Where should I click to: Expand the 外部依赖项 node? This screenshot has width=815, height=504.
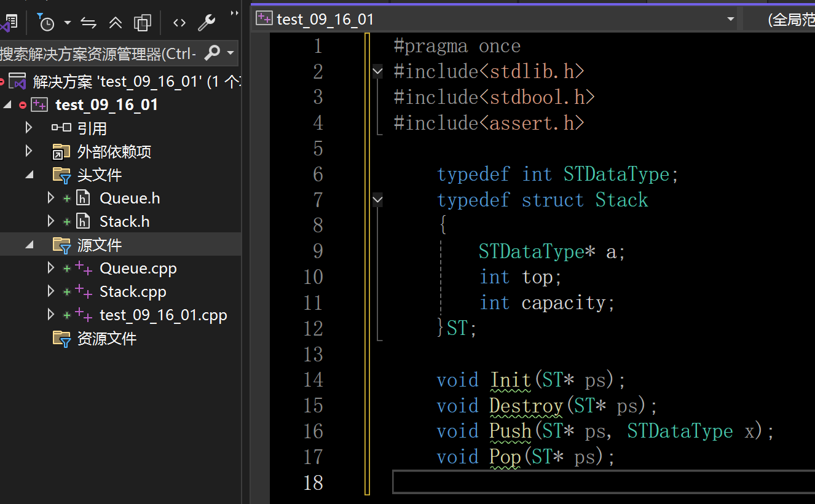[x=29, y=151]
